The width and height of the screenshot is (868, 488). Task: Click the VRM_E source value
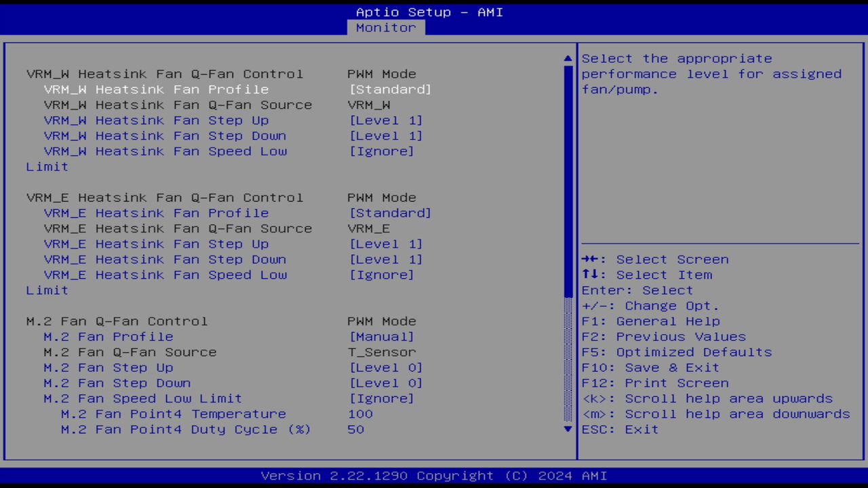[x=368, y=229]
